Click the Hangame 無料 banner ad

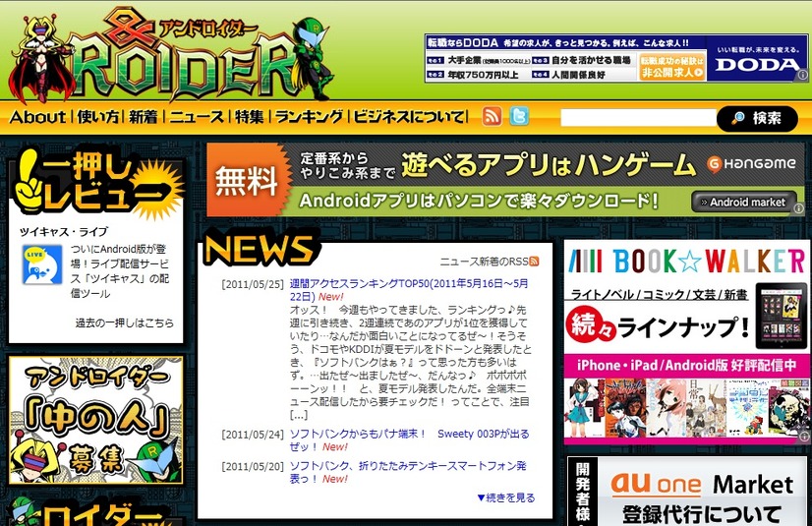(505, 179)
